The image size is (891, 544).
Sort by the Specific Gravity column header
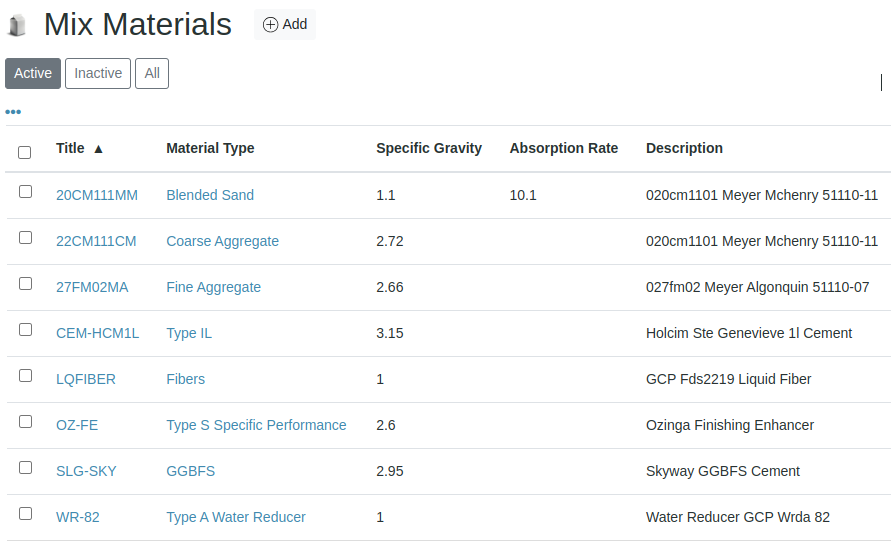[x=429, y=148]
